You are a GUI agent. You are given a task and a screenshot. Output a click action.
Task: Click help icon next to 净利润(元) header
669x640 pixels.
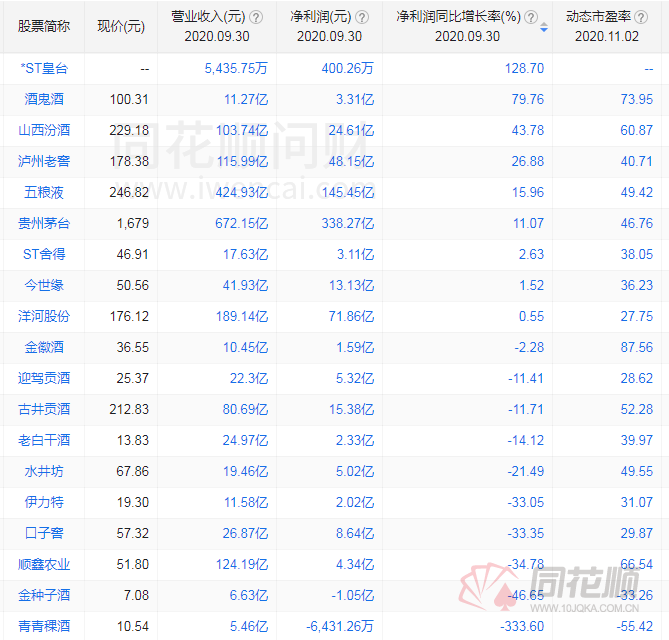point(362,17)
